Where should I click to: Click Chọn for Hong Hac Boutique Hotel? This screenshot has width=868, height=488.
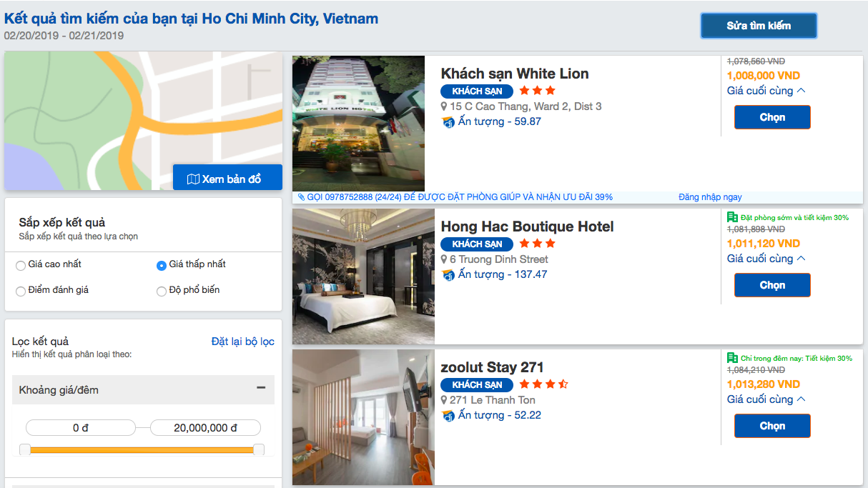[x=772, y=285]
